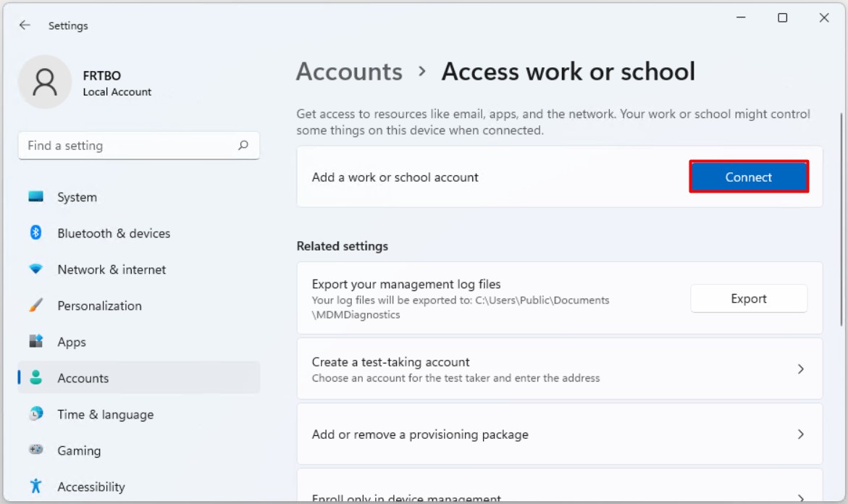The image size is (848, 504).
Task: Click the Time & language globe icon
Action: pos(35,413)
